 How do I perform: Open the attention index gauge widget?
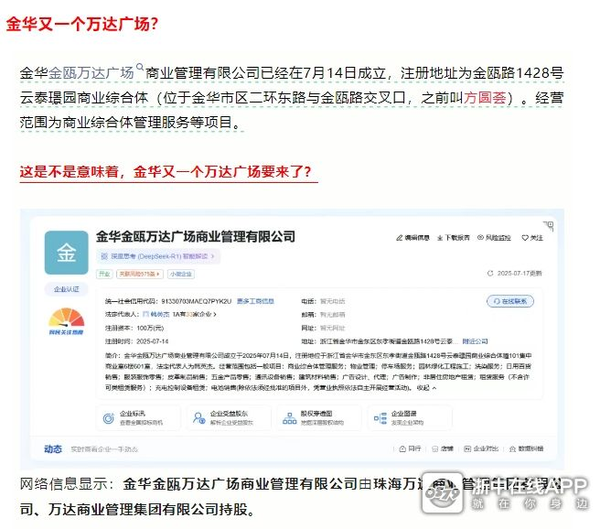66,322
